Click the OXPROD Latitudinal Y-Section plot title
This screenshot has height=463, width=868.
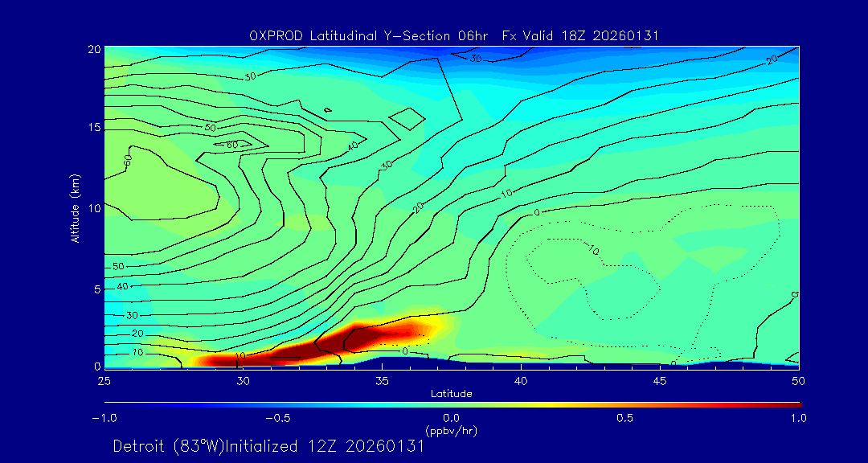point(453,36)
